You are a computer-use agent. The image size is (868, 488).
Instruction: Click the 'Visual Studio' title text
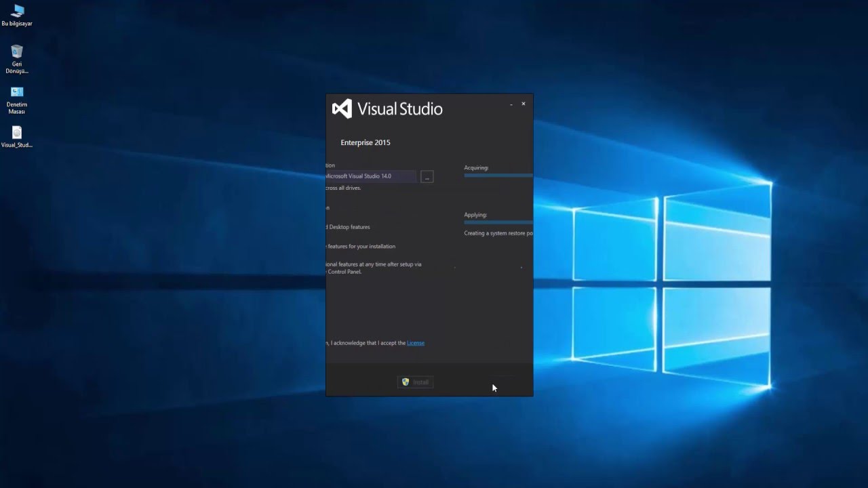pyautogui.click(x=400, y=109)
